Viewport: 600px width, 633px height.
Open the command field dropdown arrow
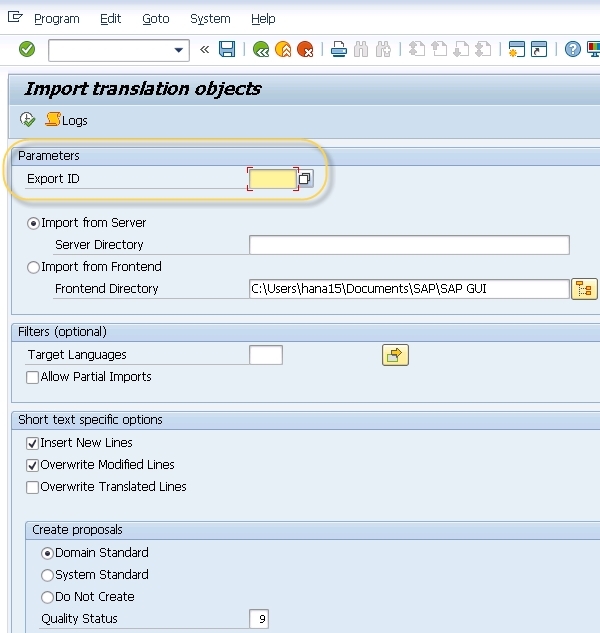pos(178,50)
